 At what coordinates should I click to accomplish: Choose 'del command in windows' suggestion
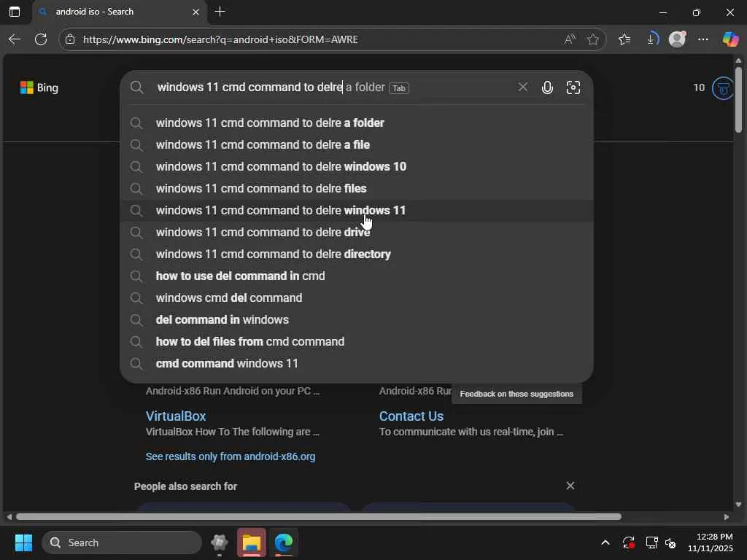point(356,320)
